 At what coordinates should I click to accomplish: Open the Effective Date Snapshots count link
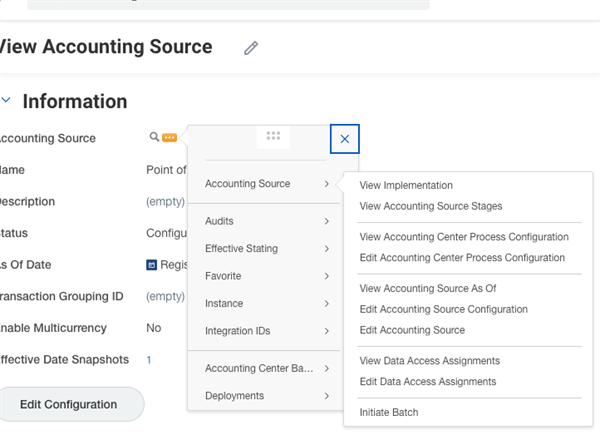149,360
